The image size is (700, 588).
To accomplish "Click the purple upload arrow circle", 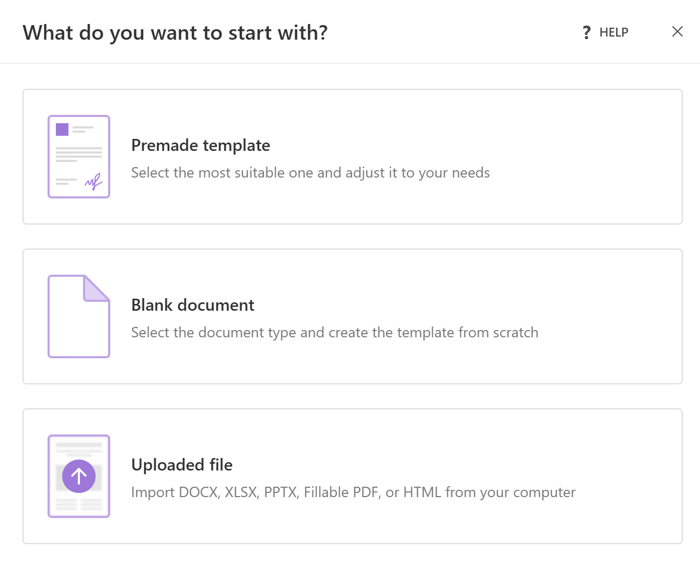I will tap(79, 476).
